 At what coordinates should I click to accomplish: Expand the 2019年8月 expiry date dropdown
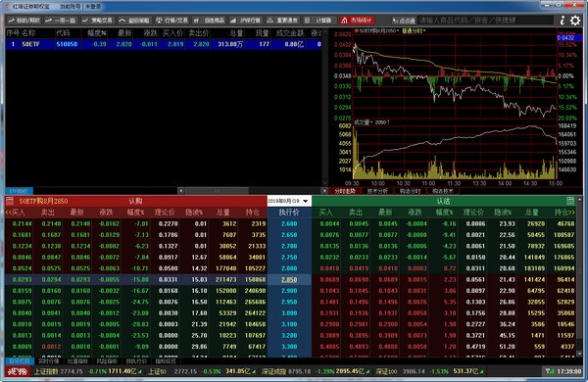point(289,201)
